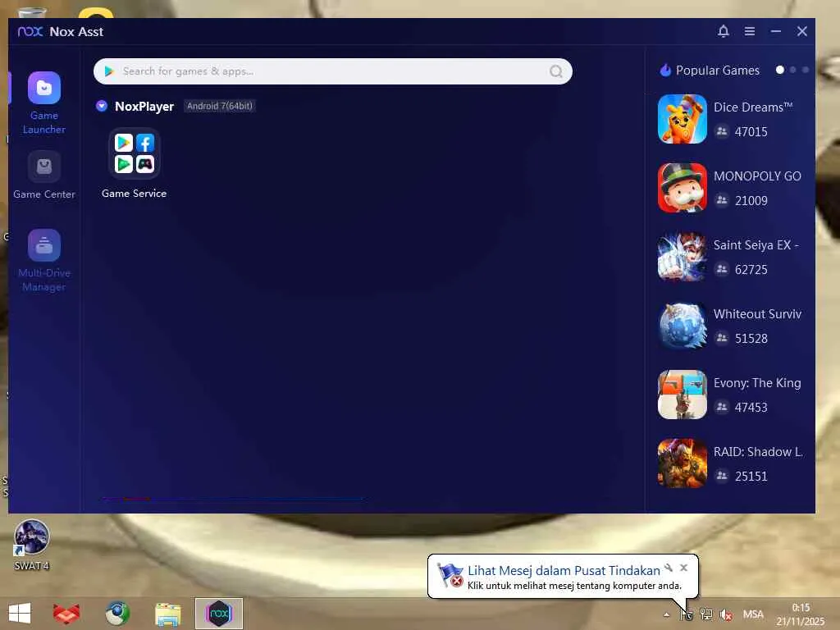The height and width of the screenshot is (630, 840).
Task: Open the SWAT 4 desktop shortcut
Action: coord(32,545)
